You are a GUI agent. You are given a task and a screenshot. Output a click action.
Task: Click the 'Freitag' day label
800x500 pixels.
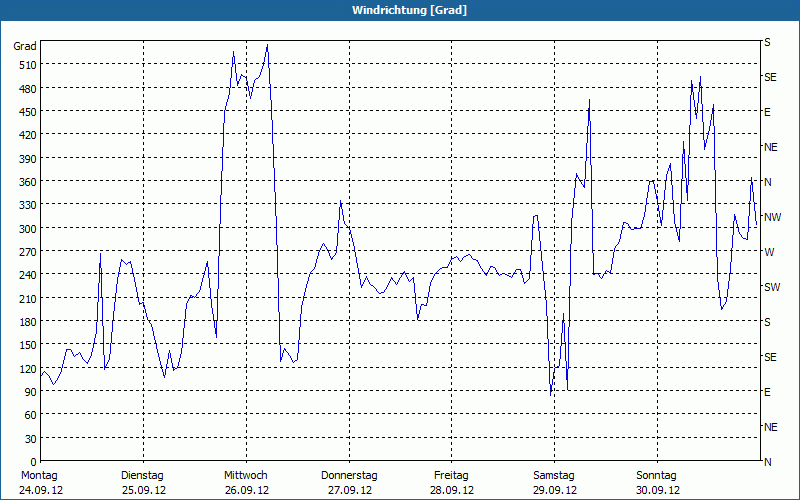(x=452, y=476)
